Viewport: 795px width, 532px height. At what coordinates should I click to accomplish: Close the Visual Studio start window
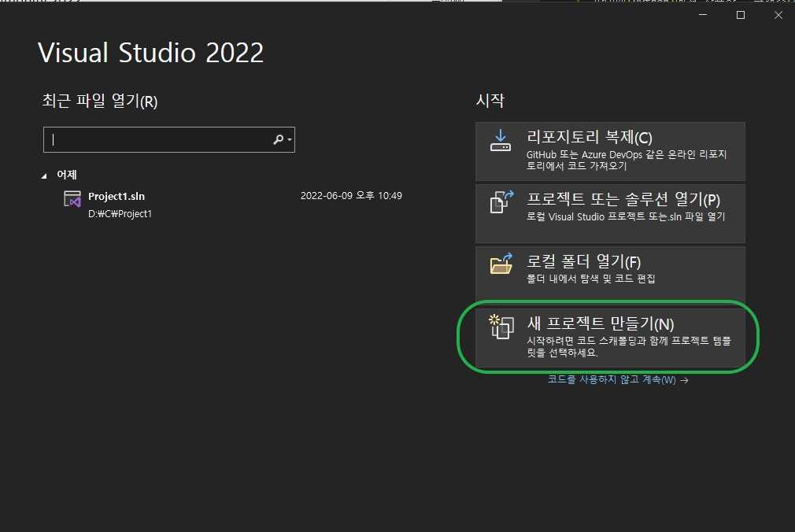[778, 15]
